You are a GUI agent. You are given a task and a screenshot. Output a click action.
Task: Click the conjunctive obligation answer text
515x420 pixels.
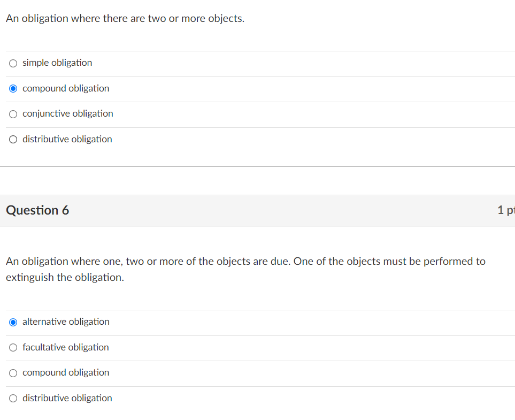pos(67,113)
